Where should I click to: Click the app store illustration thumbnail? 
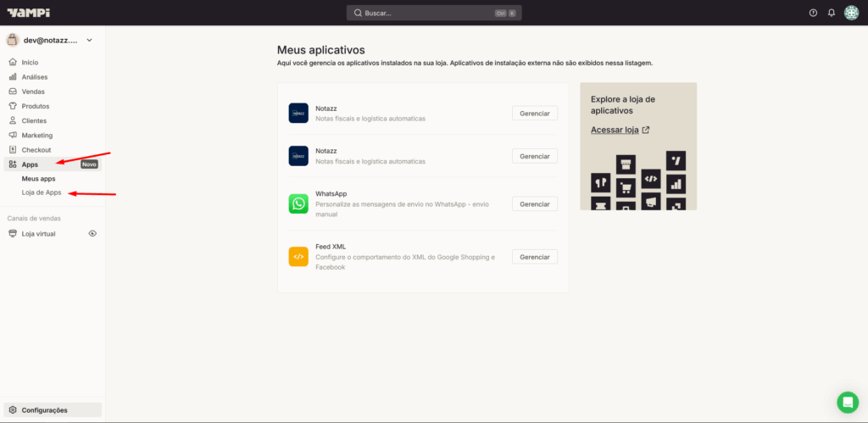[x=638, y=180]
